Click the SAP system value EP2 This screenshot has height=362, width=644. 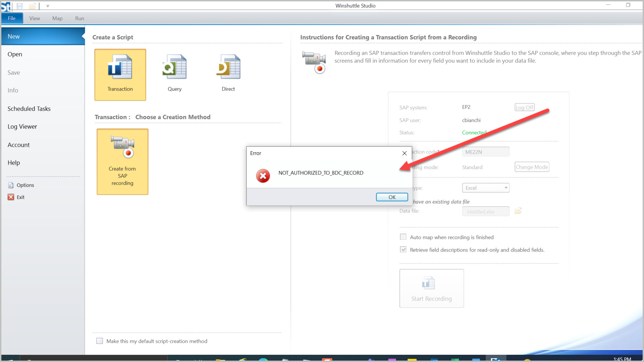click(x=466, y=107)
